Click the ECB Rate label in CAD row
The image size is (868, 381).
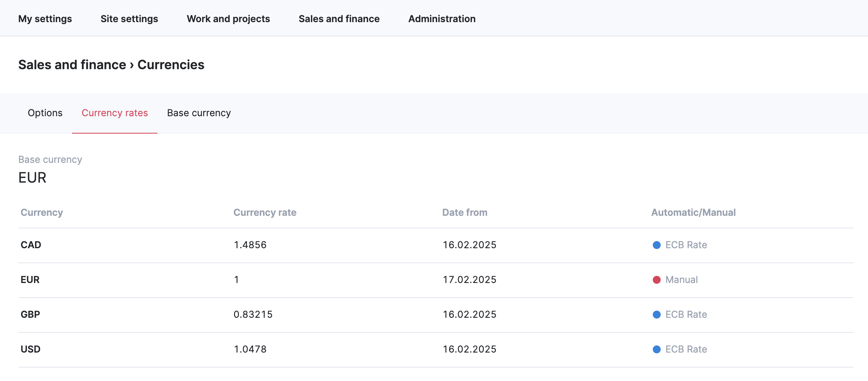click(x=686, y=245)
